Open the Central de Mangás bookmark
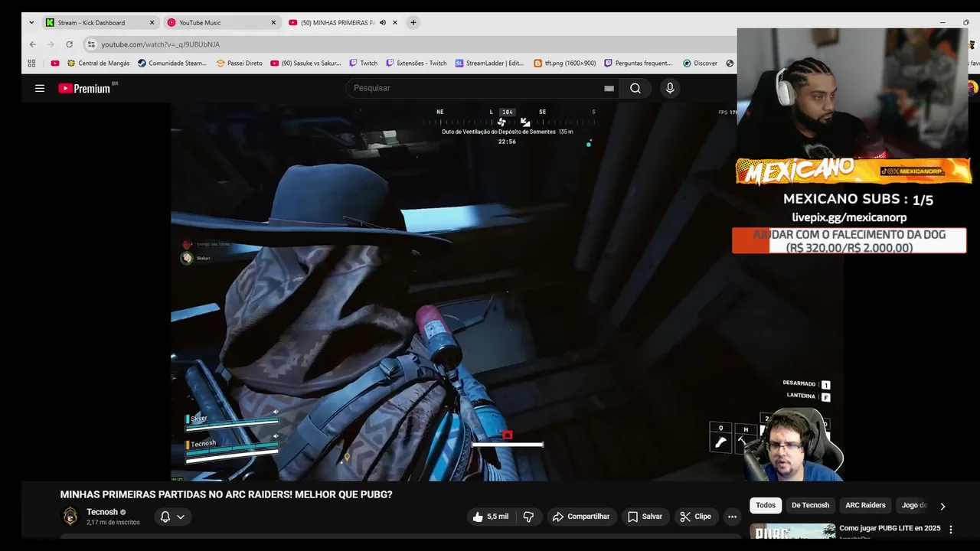Screen dimensions: 980x551 tap(98, 64)
